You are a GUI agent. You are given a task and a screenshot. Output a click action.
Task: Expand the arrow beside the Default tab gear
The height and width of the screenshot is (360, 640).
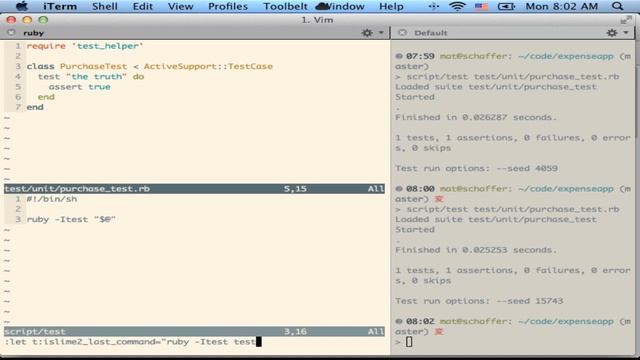click(x=626, y=33)
